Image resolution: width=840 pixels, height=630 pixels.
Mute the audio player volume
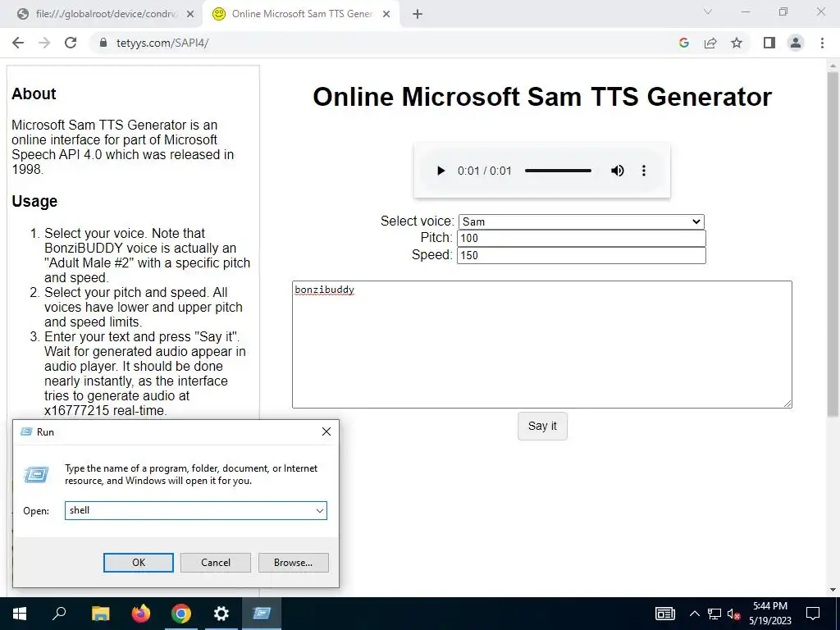pyautogui.click(x=617, y=171)
